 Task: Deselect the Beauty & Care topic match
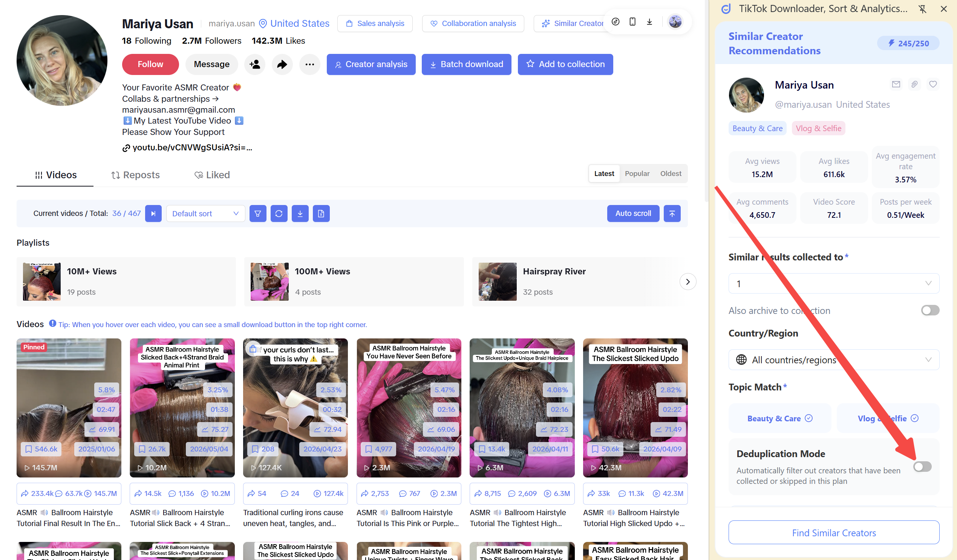779,418
